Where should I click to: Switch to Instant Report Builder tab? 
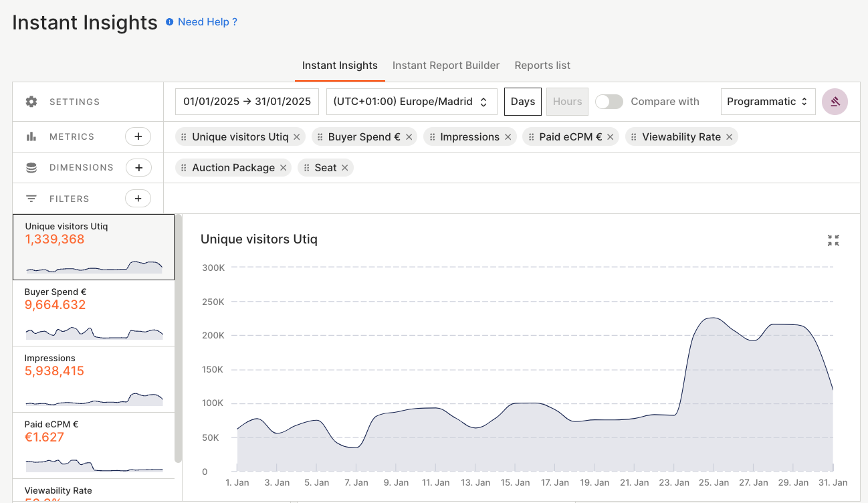[446, 66]
